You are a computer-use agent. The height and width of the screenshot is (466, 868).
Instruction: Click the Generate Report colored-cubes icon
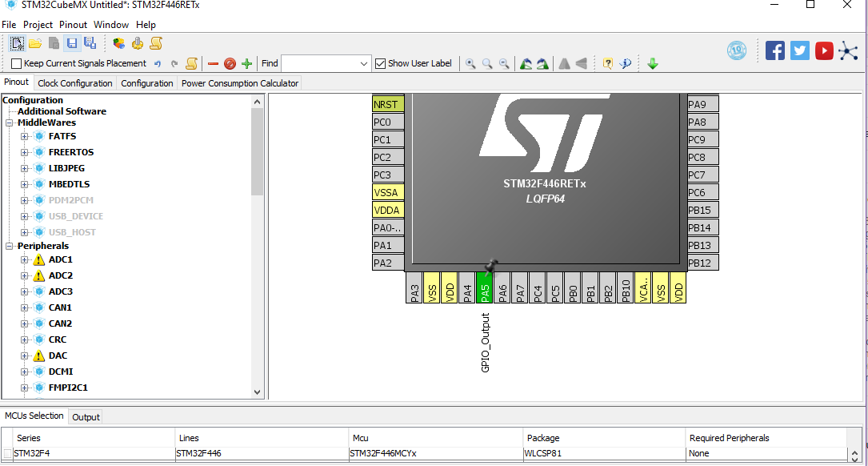(118, 43)
